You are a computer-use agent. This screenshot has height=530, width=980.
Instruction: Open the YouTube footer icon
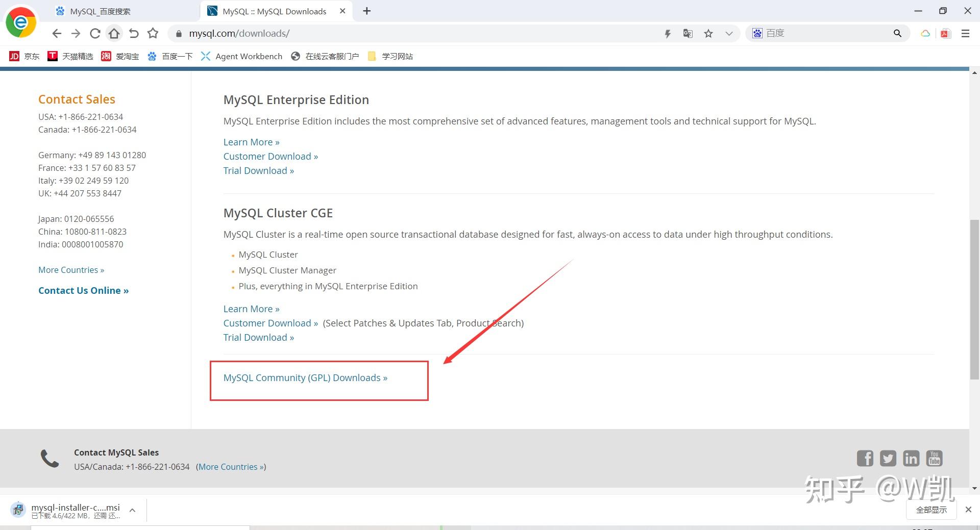pyautogui.click(x=935, y=458)
